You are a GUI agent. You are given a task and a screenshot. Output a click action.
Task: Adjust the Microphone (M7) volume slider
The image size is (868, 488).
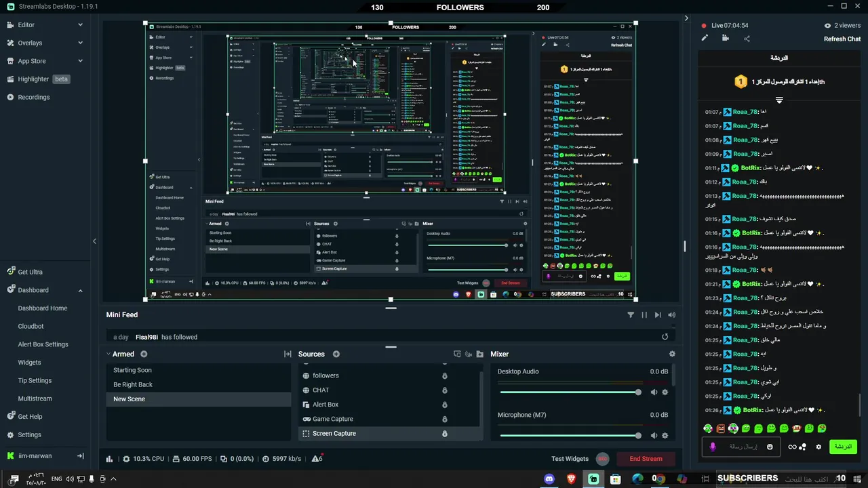570,436
